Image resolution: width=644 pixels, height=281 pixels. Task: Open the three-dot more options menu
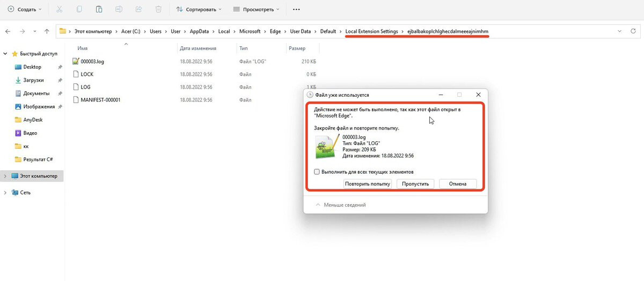(296, 9)
